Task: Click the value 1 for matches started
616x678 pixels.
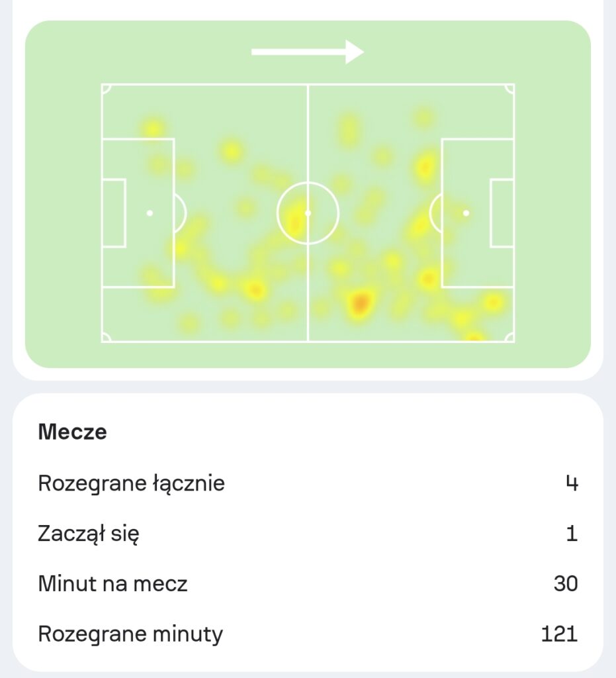Action: tap(572, 534)
